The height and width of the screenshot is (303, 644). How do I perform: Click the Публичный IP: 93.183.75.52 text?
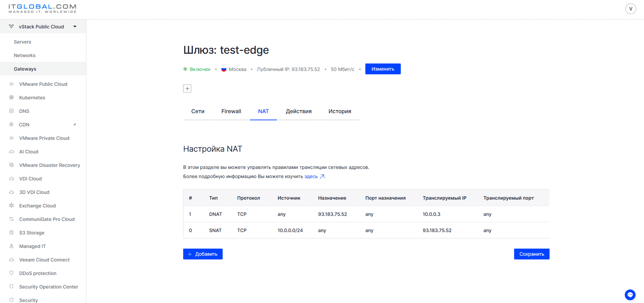click(x=289, y=69)
